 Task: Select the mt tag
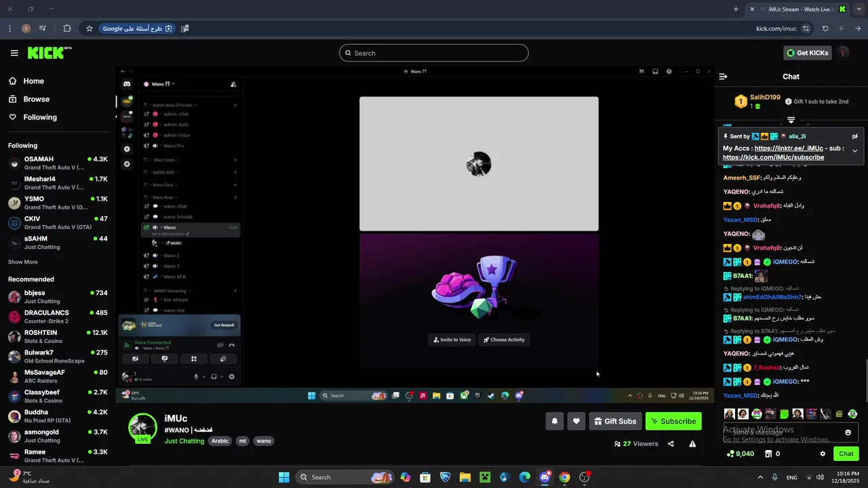coord(242,441)
